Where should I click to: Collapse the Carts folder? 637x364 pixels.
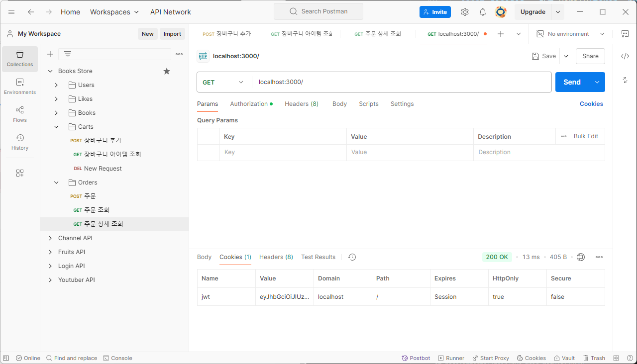pyautogui.click(x=56, y=127)
